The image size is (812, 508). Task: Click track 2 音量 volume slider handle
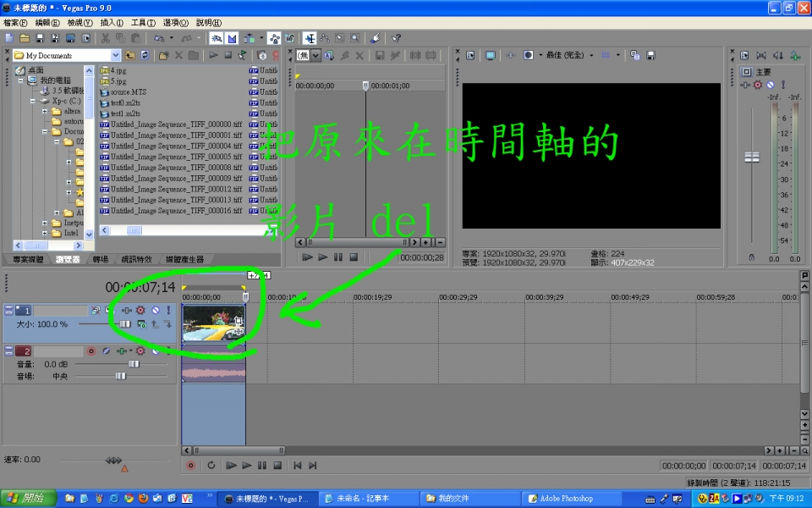click(133, 363)
